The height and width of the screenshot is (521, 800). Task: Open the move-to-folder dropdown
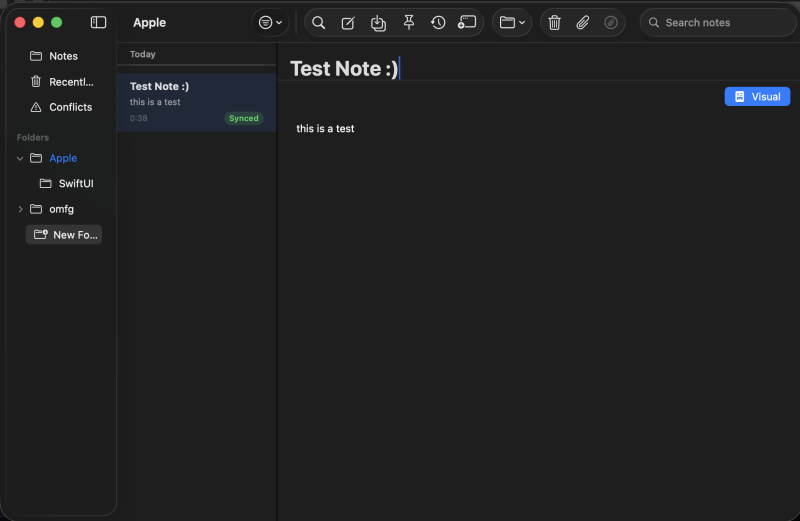pyautogui.click(x=512, y=22)
